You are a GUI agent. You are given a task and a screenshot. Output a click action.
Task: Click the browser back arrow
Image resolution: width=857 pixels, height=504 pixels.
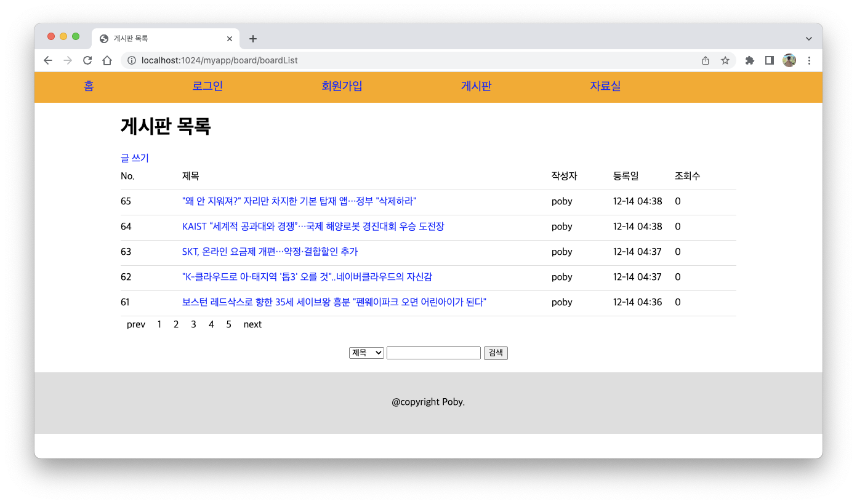point(48,60)
